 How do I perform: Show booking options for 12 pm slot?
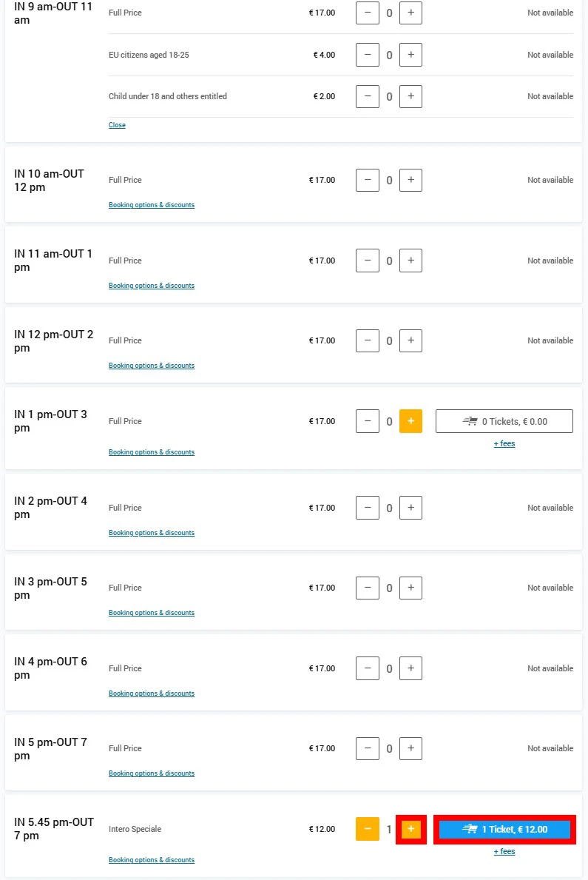tap(152, 366)
